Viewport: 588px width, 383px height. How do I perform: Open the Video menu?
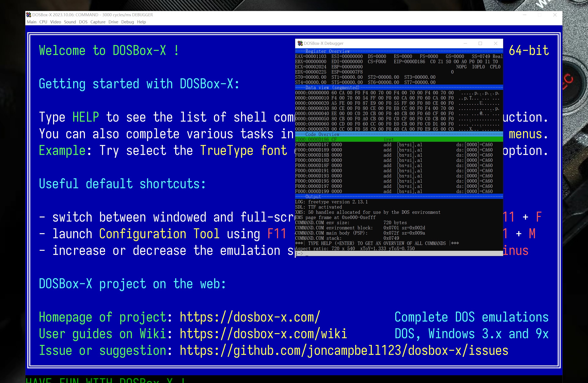tap(56, 22)
